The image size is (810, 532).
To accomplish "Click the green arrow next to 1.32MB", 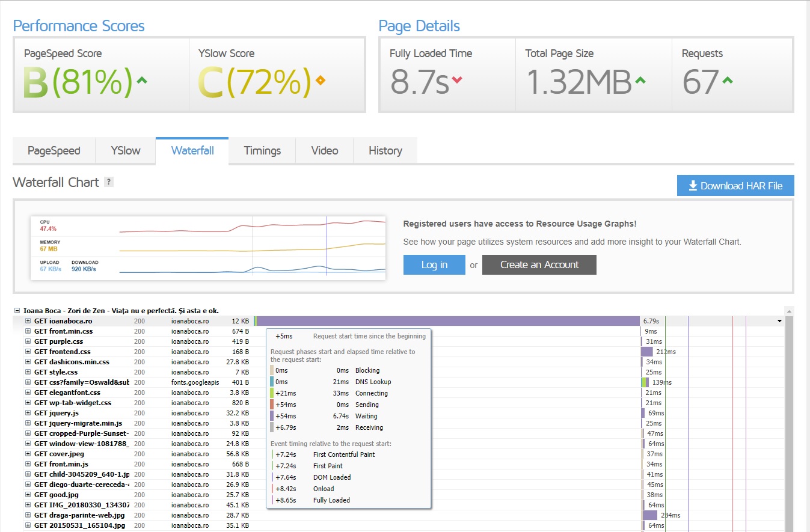I will pos(640,80).
